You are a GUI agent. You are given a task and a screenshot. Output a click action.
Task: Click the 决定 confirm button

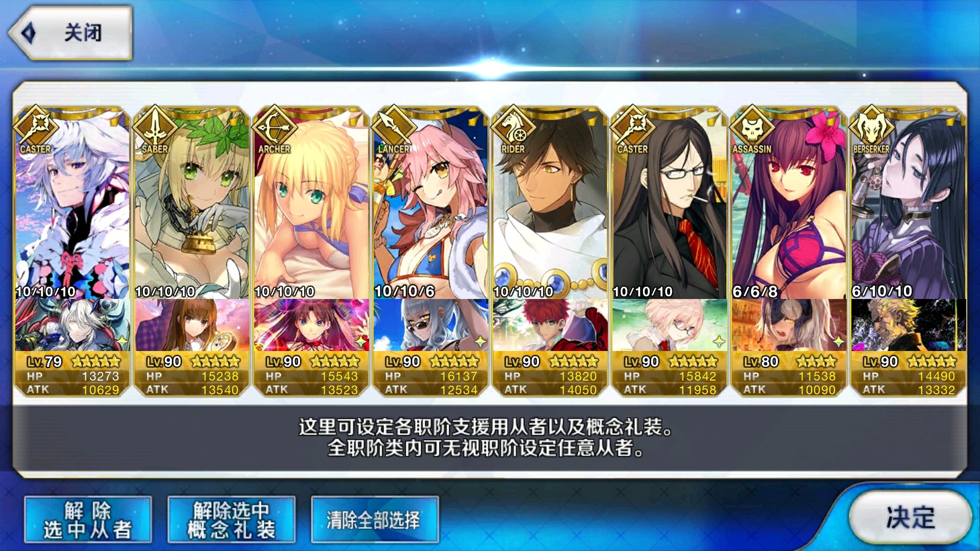coord(910,517)
